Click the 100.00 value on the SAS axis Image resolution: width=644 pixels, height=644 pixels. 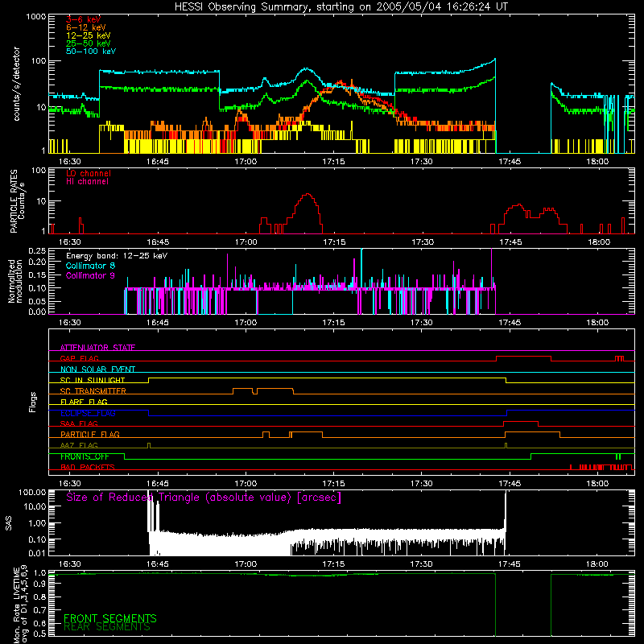32,493
